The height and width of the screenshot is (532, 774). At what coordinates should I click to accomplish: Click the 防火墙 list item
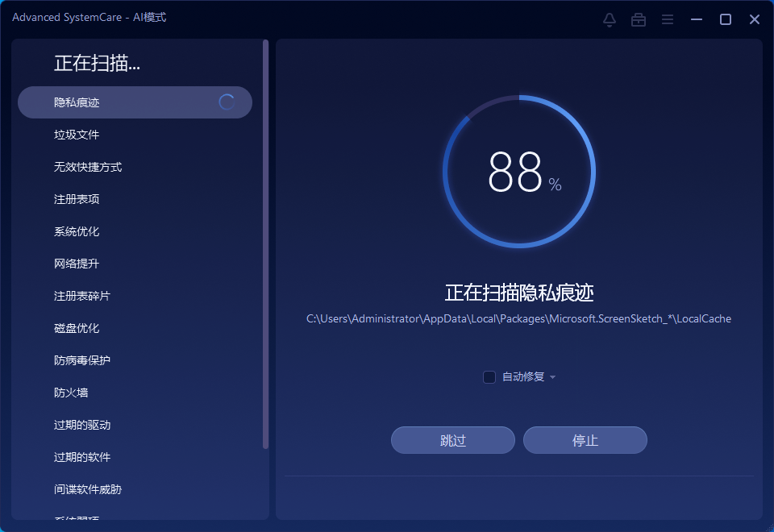point(72,393)
